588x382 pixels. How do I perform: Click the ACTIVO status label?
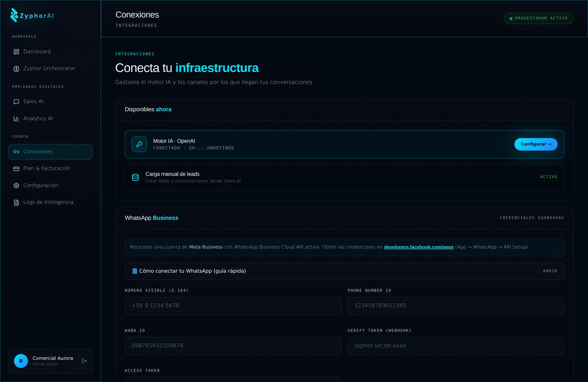pos(549,177)
